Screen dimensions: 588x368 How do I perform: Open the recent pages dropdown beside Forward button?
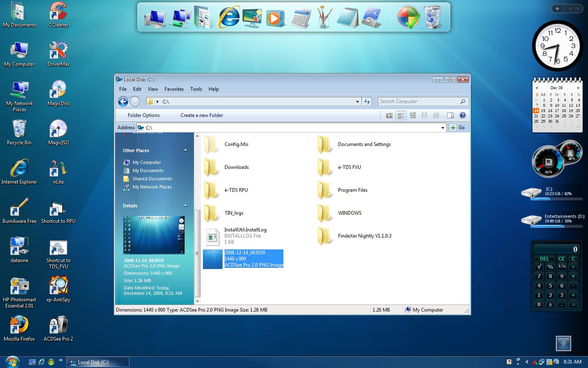(143, 101)
